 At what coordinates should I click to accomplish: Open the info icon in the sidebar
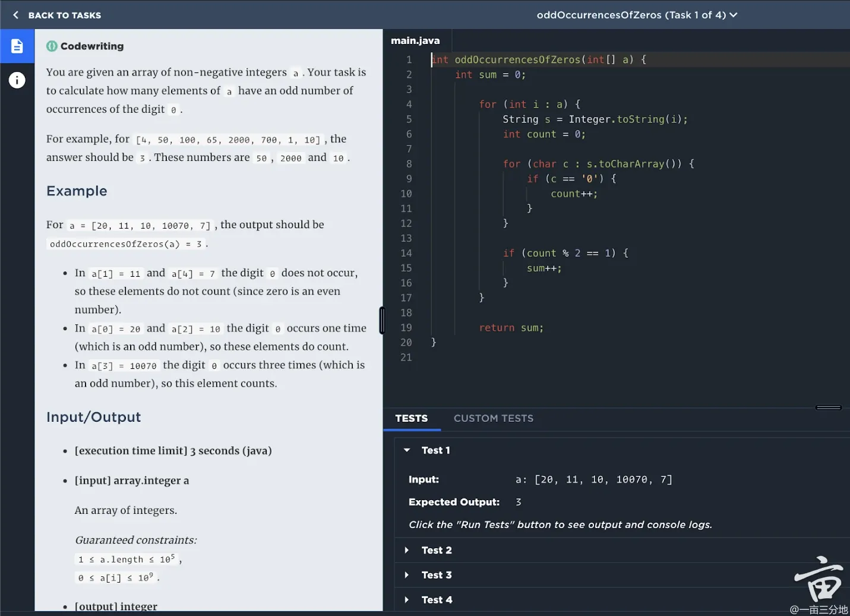17,80
